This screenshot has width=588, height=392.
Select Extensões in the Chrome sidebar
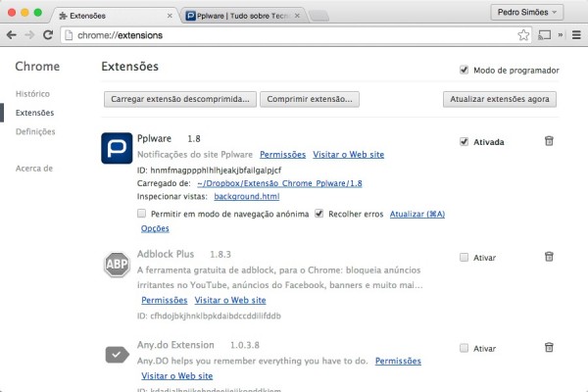[x=35, y=113]
